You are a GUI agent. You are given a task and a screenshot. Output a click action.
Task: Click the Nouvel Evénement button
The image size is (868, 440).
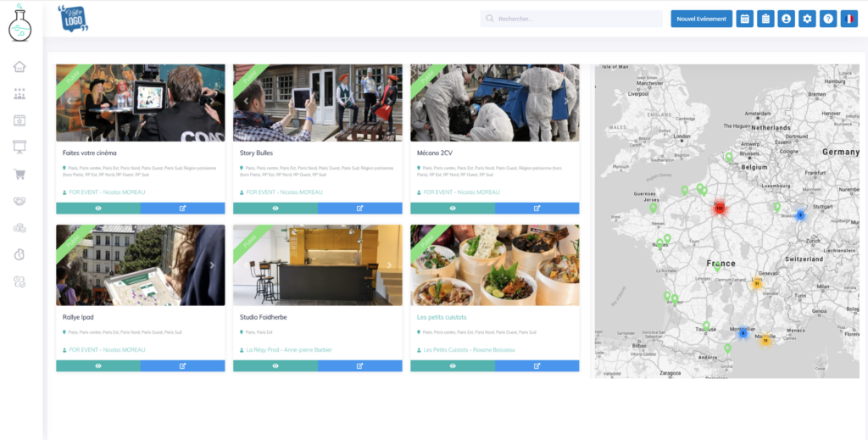701,19
